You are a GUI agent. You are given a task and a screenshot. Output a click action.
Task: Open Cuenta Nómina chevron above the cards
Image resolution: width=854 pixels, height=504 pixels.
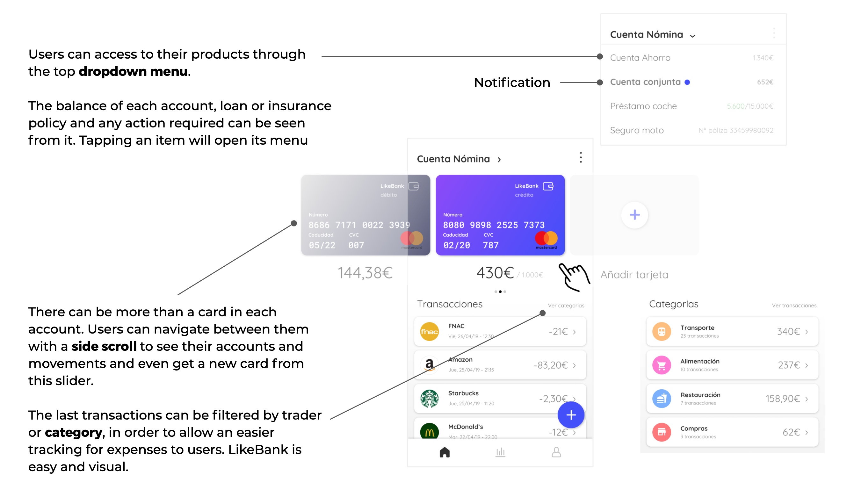(499, 160)
